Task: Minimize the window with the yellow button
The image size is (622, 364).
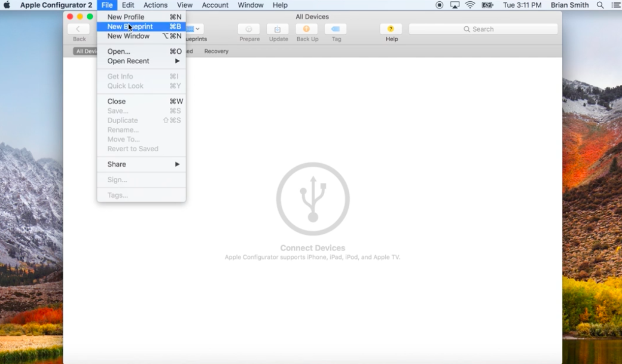Action: 80,17
